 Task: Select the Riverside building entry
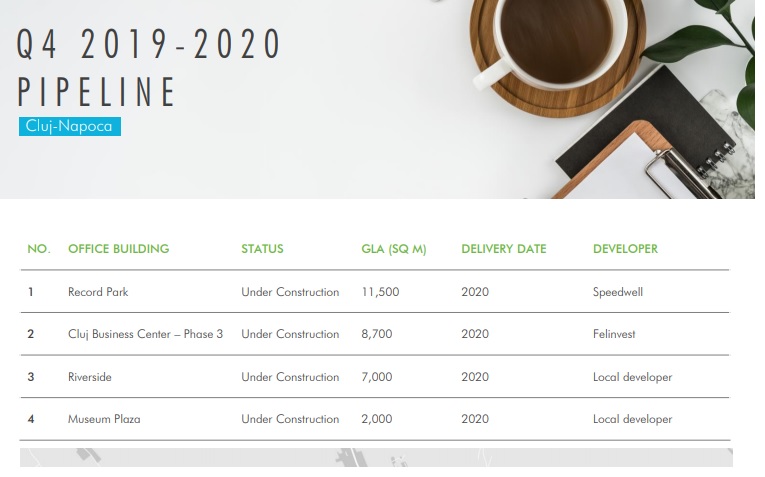click(90, 377)
